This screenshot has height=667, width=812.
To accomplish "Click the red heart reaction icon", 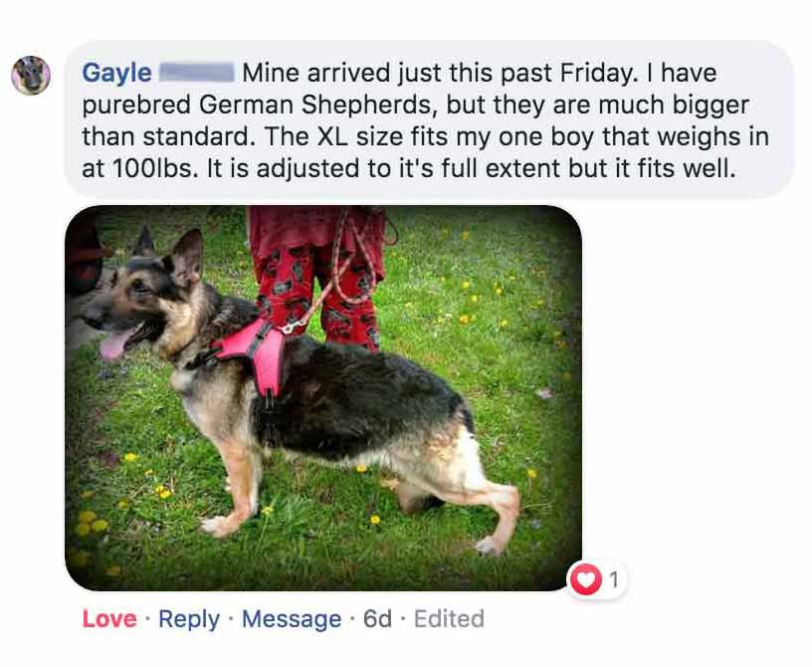I will (586, 580).
